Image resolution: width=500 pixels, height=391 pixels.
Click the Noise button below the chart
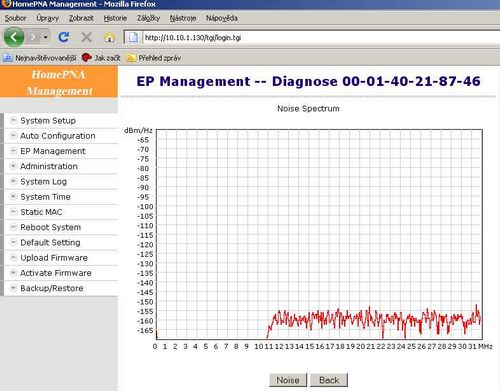click(288, 380)
